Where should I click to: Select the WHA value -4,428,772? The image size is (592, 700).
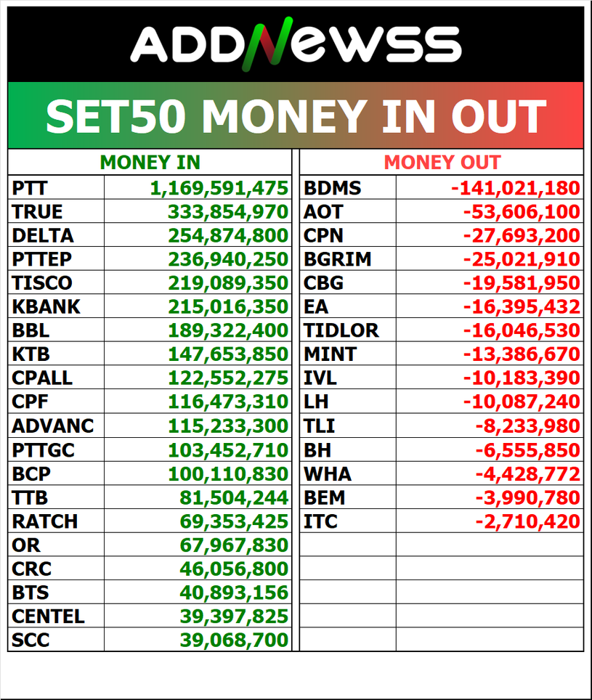pyautogui.click(x=527, y=474)
